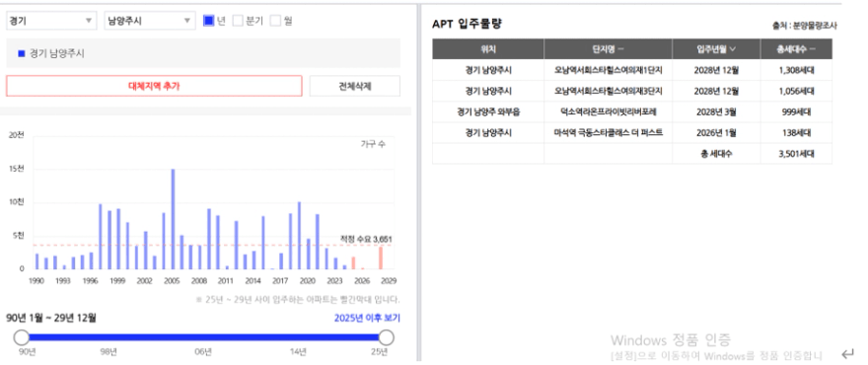Viewport: 868px width, 365px height.
Task: Toggle the 년 (year) checkbox
Action: 209,21
